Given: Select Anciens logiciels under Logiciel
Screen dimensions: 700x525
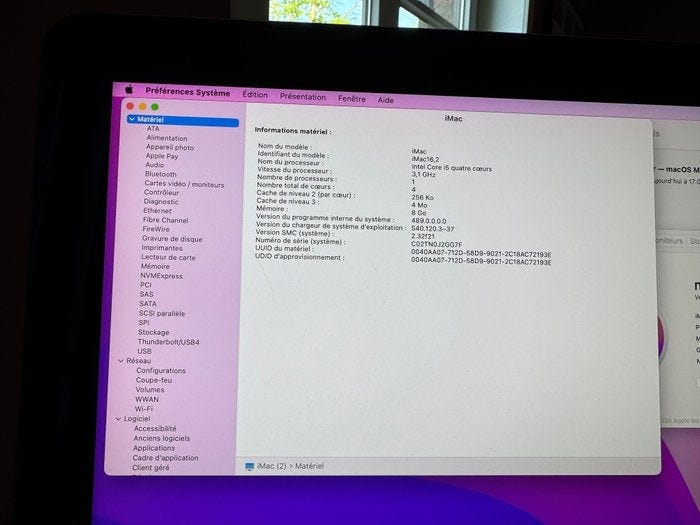Looking at the screenshot, I should point(162,438).
